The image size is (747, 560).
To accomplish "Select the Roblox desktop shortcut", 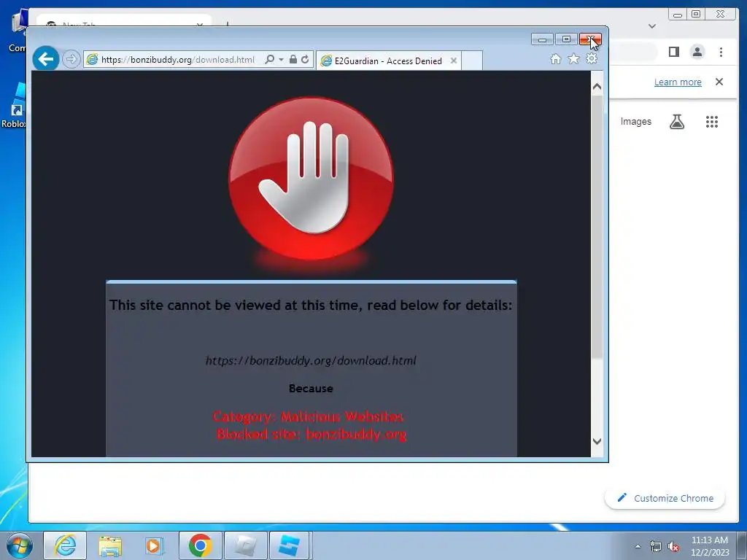I will [x=13, y=106].
